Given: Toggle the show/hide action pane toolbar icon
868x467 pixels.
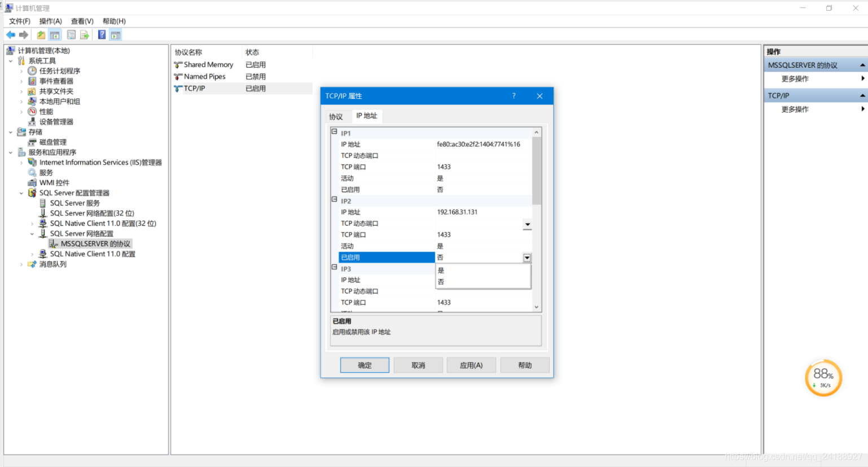Looking at the screenshot, I should [116, 35].
